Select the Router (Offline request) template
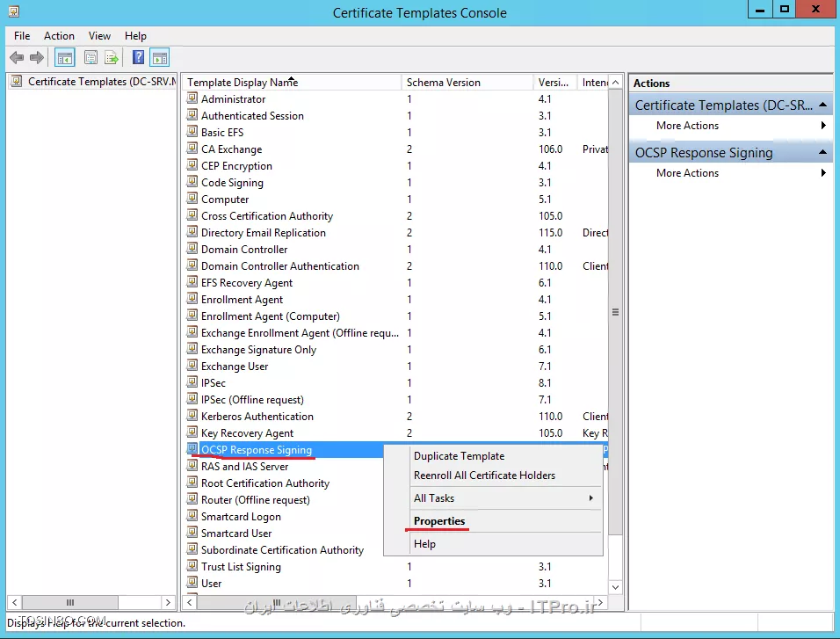Image resolution: width=840 pixels, height=639 pixels. 256,500
